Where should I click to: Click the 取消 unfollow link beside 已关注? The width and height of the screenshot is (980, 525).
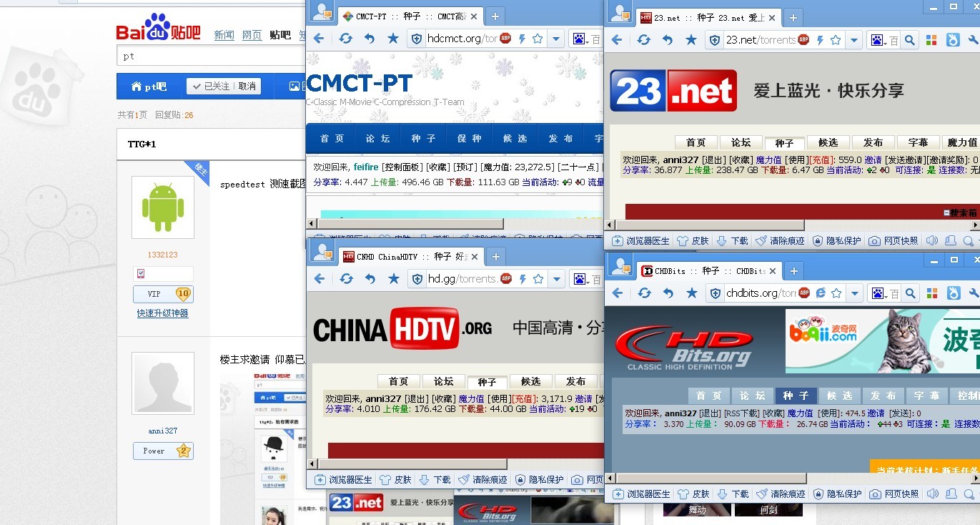[x=247, y=87]
